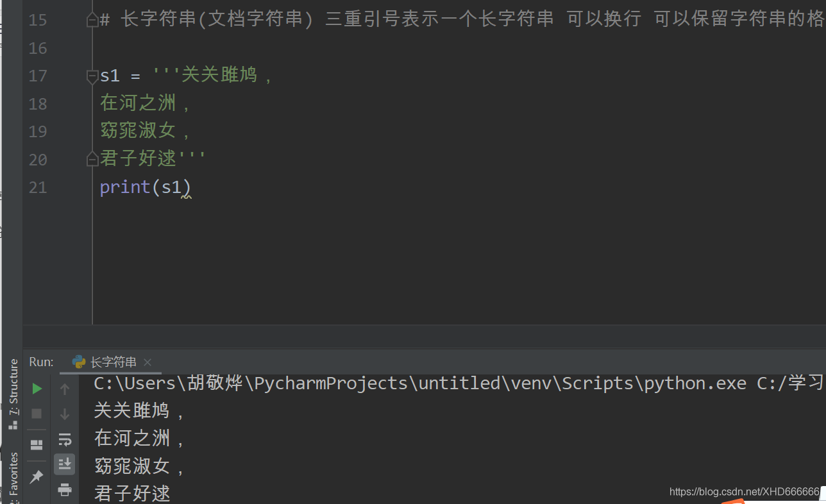The image size is (826, 504).
Task: Click code text 君子好逑 on line 20
Action: [138, 159]
